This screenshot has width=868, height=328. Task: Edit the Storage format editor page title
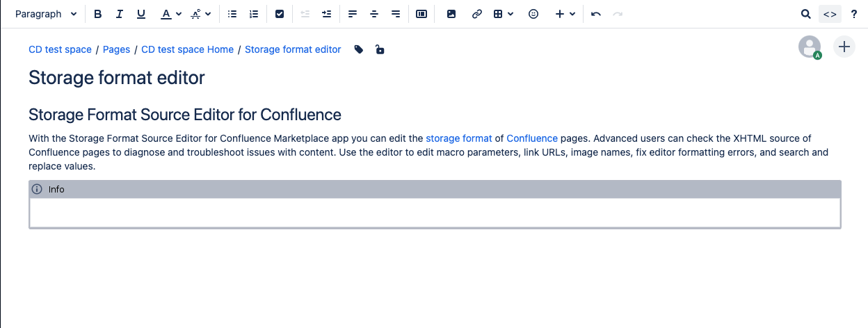(x=117, y=77)
